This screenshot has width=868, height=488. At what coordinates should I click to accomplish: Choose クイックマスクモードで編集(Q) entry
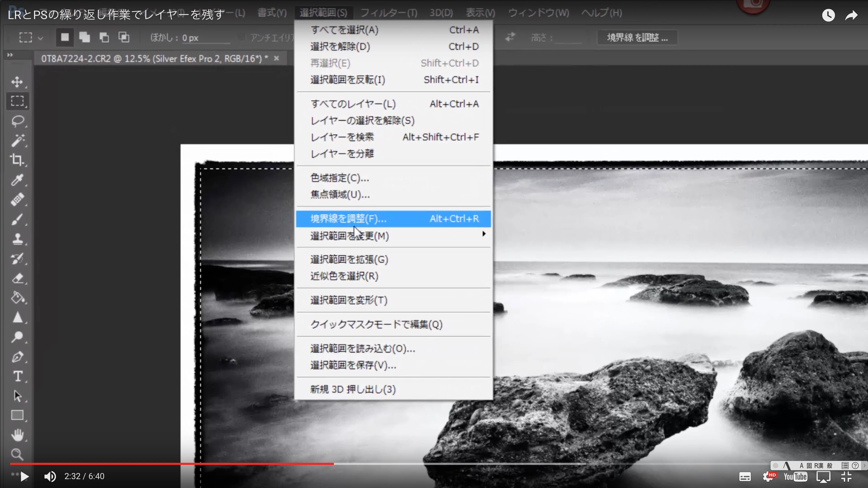[x=393, y=324]
